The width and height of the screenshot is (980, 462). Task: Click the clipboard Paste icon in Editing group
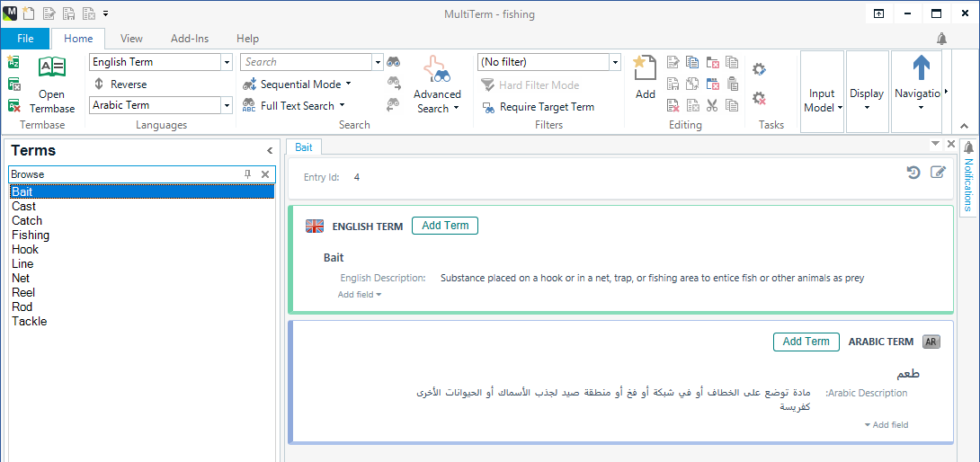732,84
